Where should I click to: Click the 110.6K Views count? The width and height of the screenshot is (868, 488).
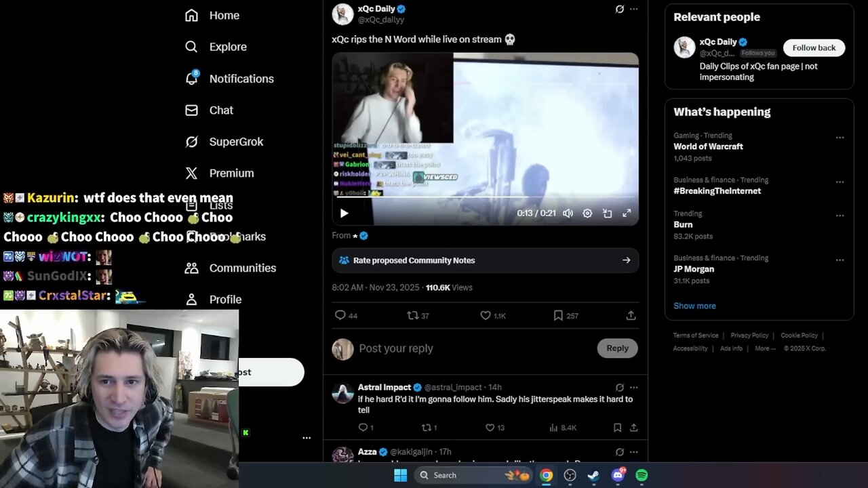(x=449, y=287)
